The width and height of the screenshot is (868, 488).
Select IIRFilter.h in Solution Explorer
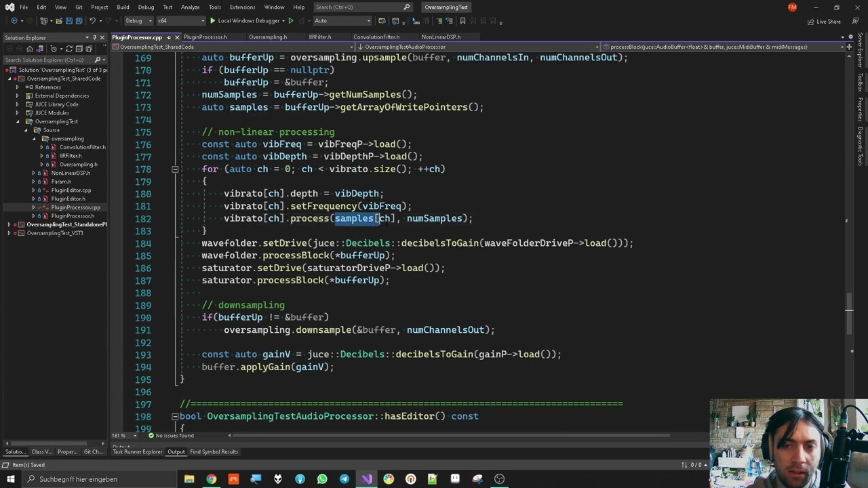pos(71,156)
